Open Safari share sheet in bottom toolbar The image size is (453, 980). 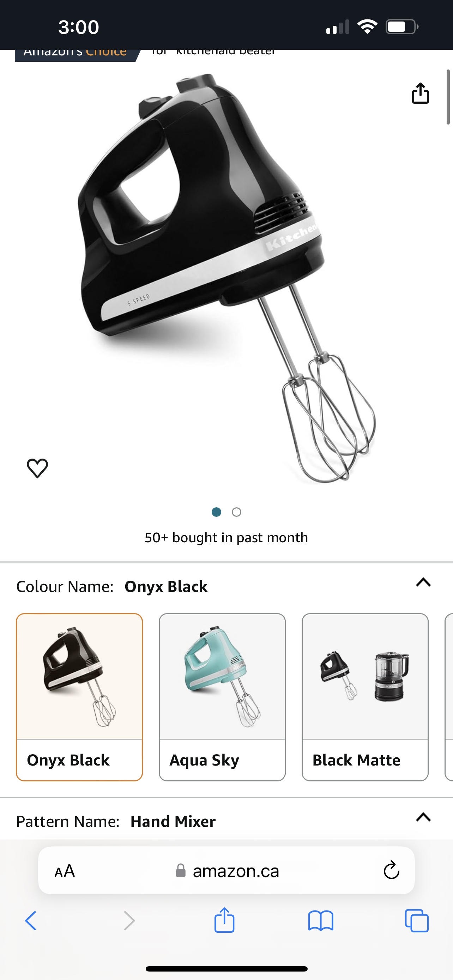pos(224,920)
